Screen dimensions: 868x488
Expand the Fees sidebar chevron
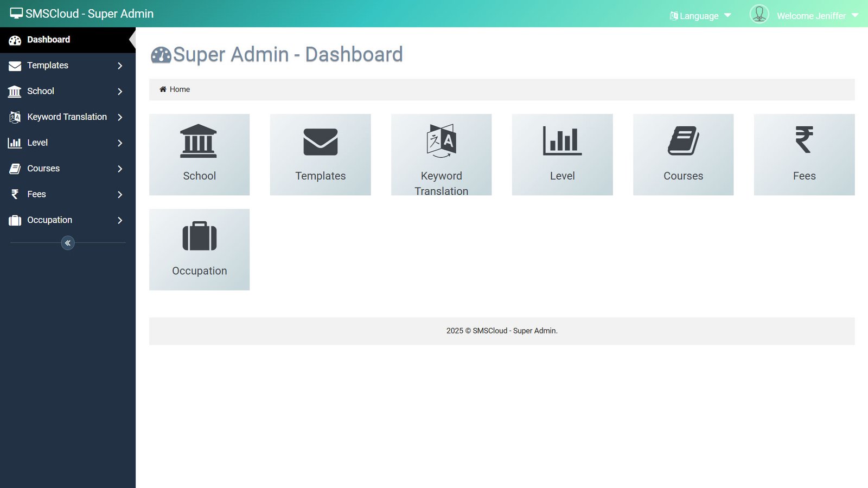[120, 195]
